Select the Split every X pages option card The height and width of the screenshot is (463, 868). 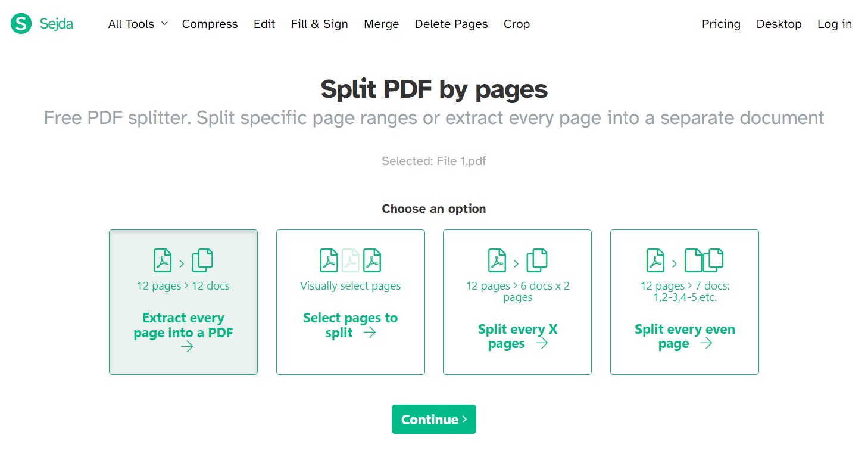pos(517,302)
